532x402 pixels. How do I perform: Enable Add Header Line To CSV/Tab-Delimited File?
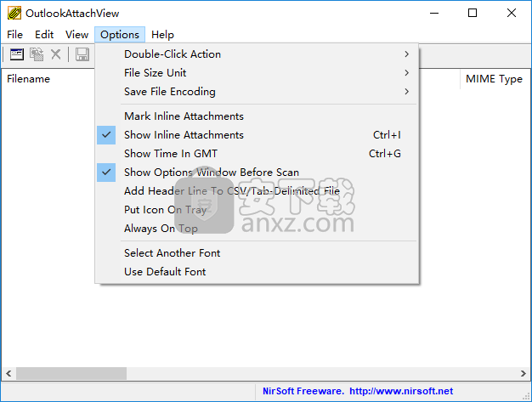257,191
